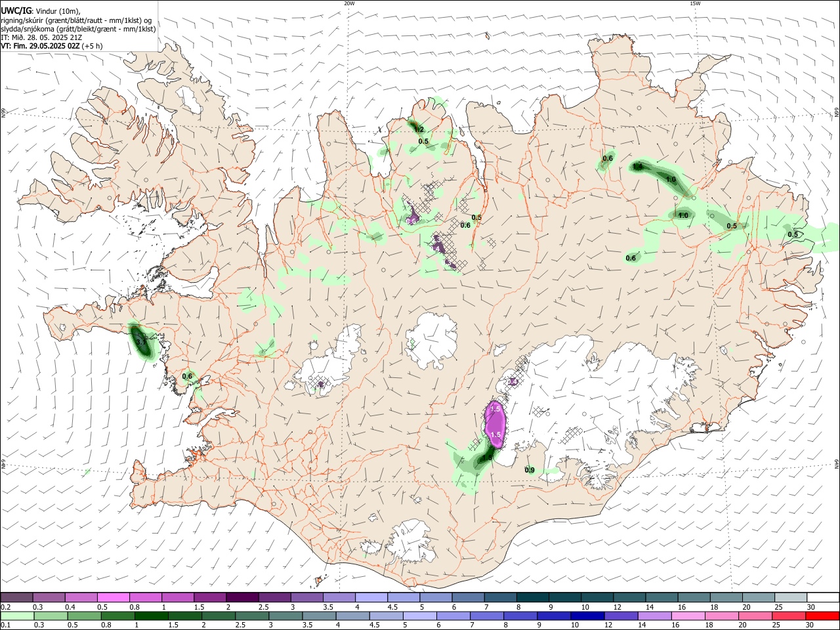The height and width of the screenshot is (630, 840).
Task: Click the '0.4' label in the purple legend row
Action: tap(70, 608)
